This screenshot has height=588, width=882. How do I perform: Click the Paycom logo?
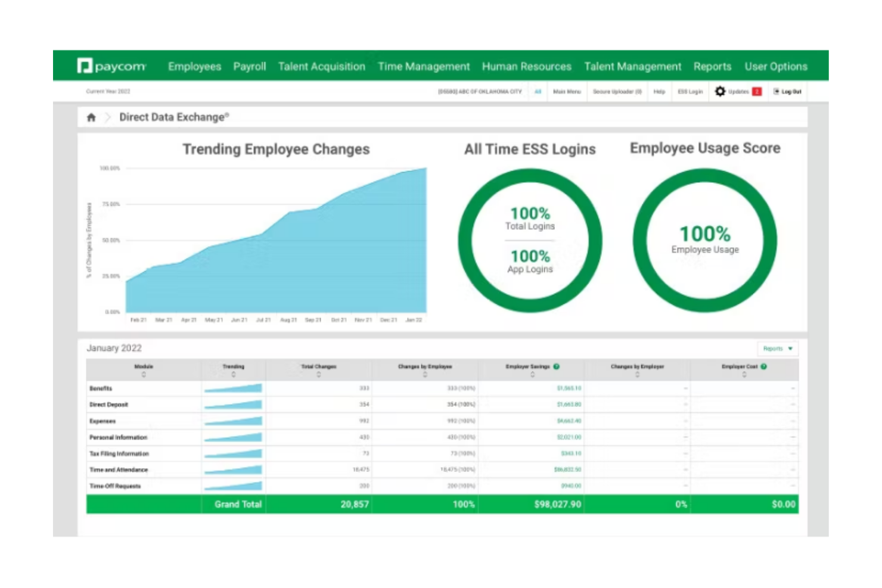pyautogui.click(x=111, y=66)
